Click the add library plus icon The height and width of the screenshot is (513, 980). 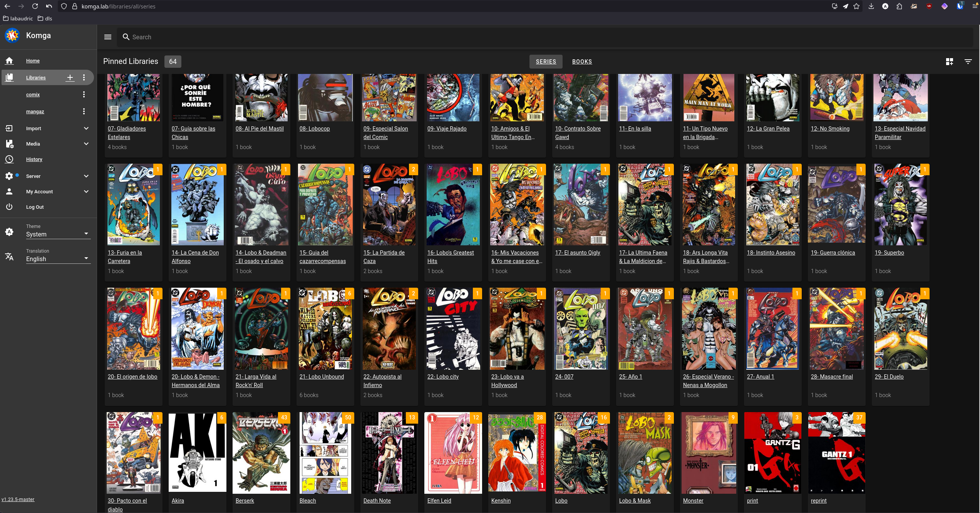[70, 77]
